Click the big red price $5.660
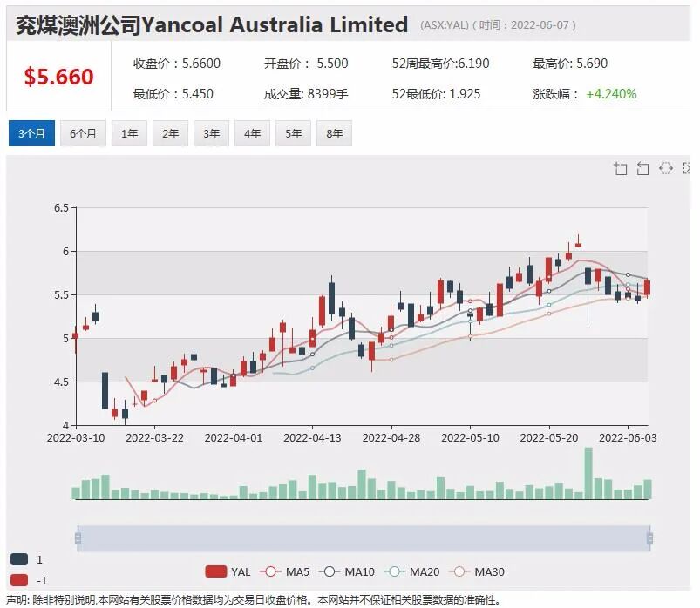Screen dimensions: 700x608 (x=59, y=77)
